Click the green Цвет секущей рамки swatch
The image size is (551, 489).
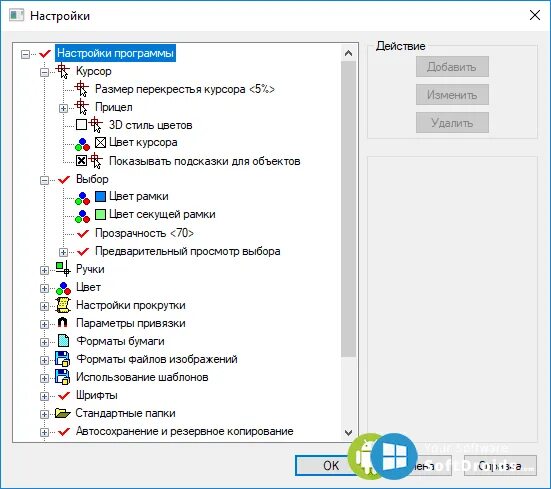pos(101,214)
